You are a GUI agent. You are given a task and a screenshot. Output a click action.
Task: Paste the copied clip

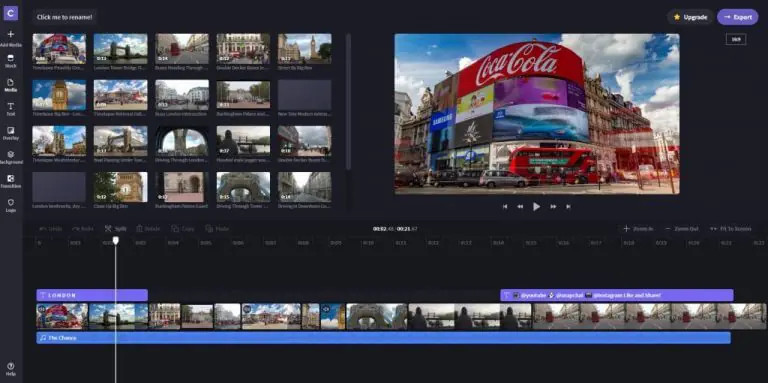coord(217,229)
